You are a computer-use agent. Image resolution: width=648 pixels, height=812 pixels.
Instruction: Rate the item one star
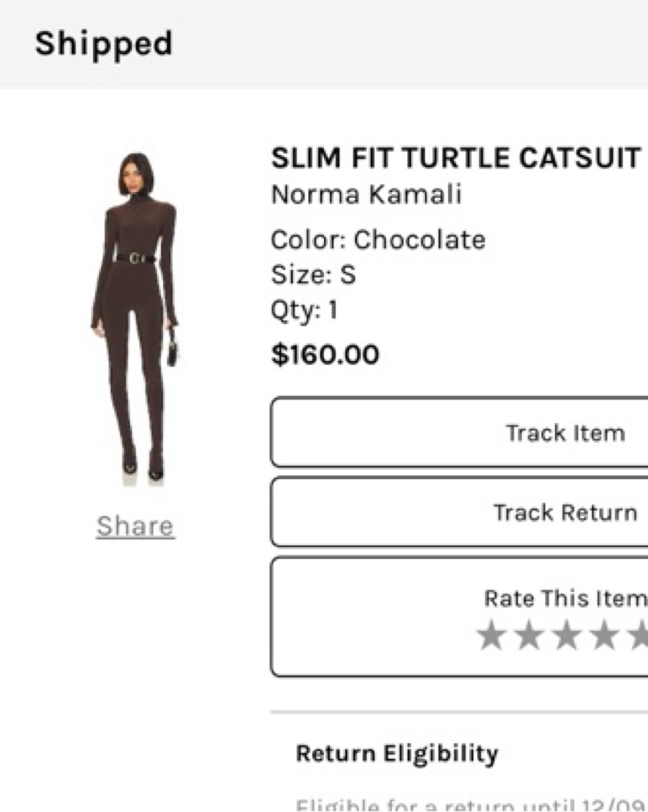(491, 636)
